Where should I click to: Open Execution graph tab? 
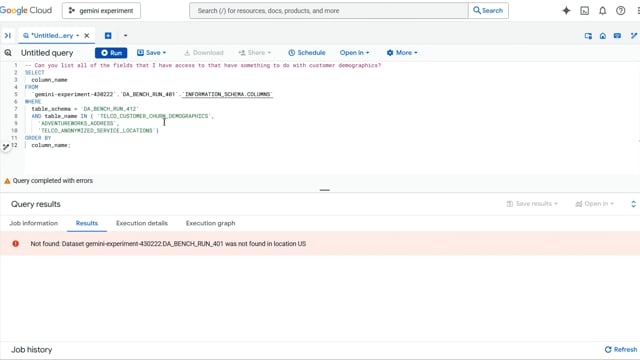pyautogui.click(x=211, y=223)
